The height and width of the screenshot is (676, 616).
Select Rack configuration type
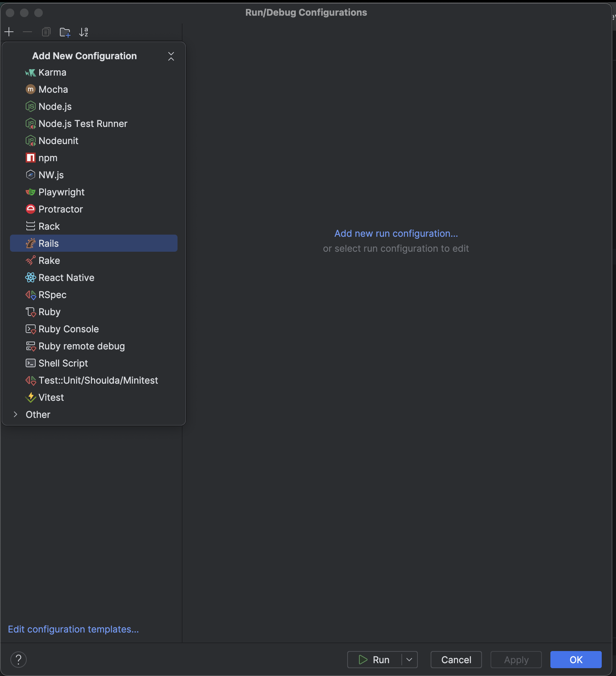(x=94, y=226)
